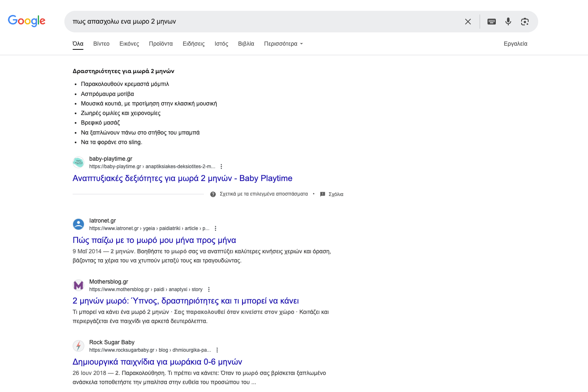Screen dimensions: 588x392
Task: Switch to the Ιστός tab
Action: 221,44
